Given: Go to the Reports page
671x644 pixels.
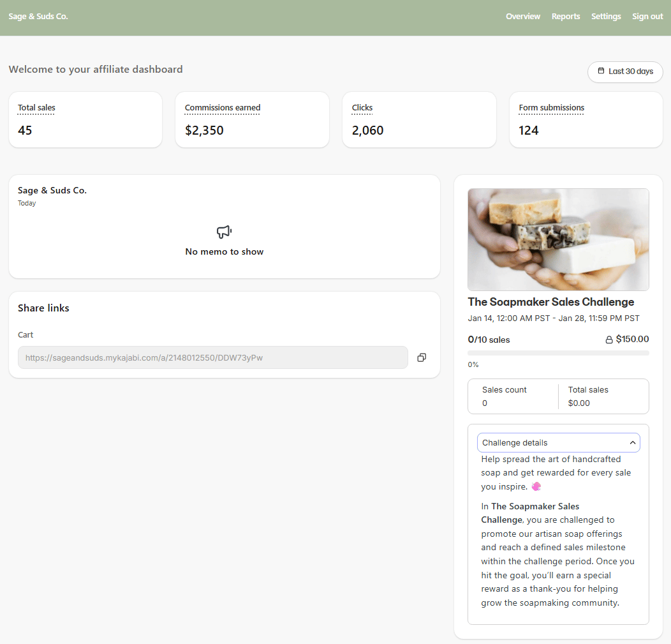Looking at the screenshot, I should pos(566,16).
